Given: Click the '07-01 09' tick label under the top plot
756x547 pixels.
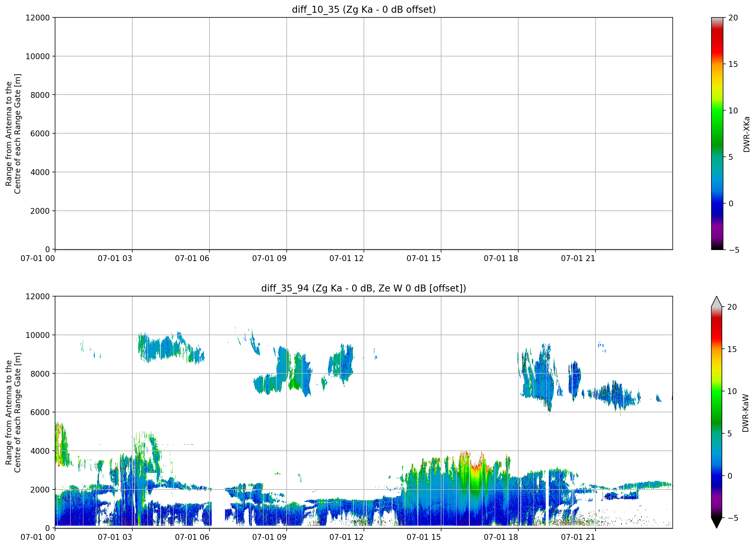Looking at the screenshot, I should coord(269,258).
